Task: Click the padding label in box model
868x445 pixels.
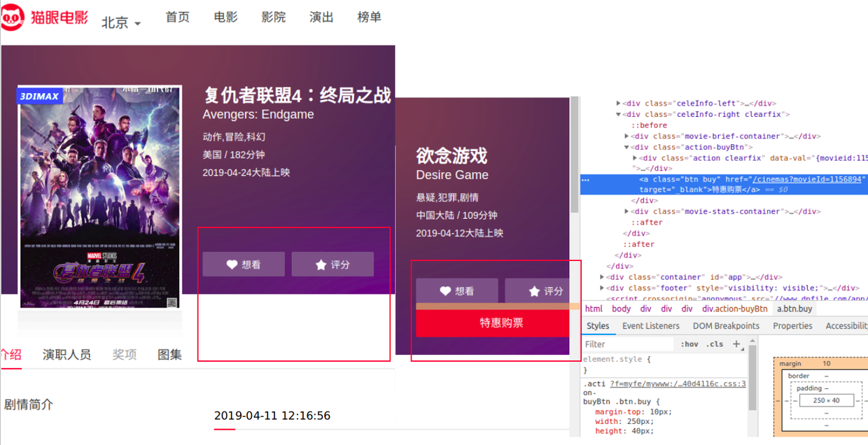Action: [808, 388]
